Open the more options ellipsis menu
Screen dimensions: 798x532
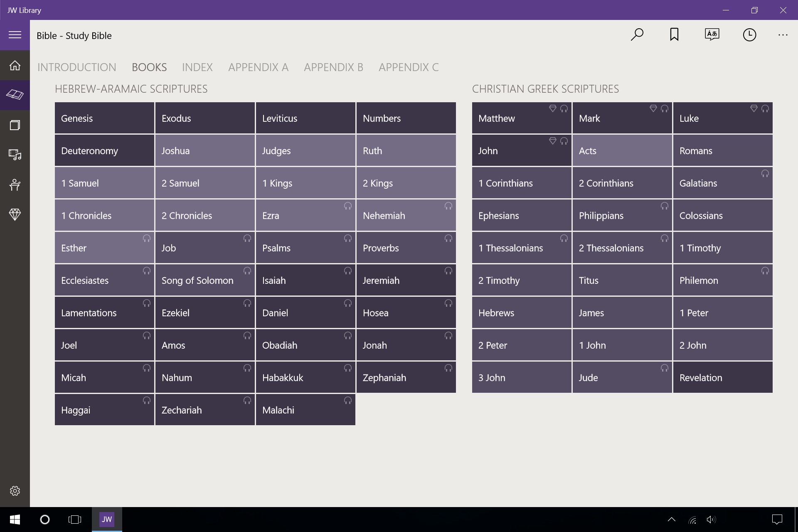(783, 35)
